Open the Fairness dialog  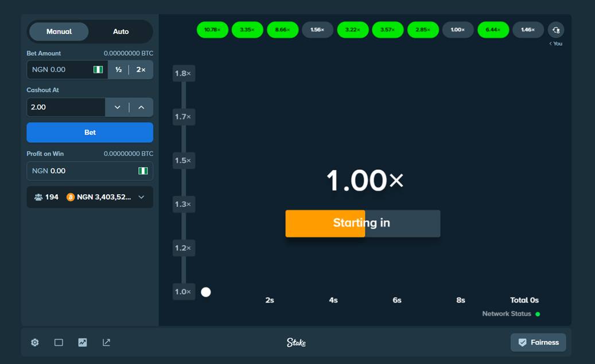coord(538,342)
